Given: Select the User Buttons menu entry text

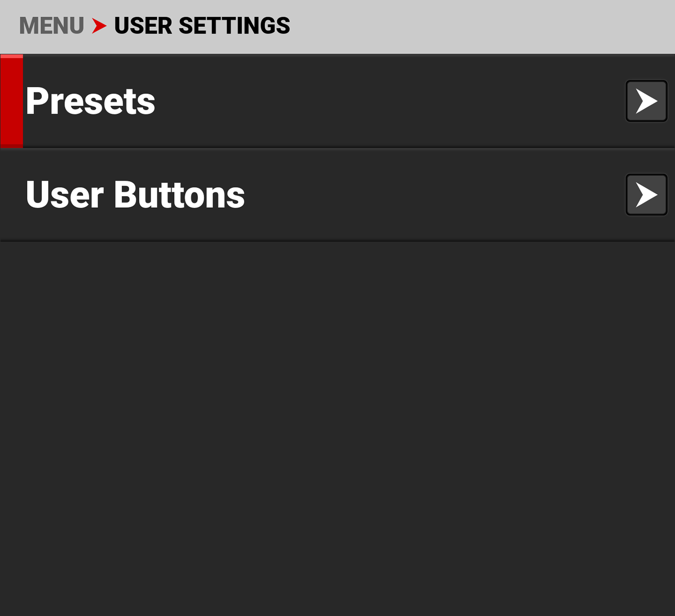Looking at the screenshot, I should tap(135, 195).
